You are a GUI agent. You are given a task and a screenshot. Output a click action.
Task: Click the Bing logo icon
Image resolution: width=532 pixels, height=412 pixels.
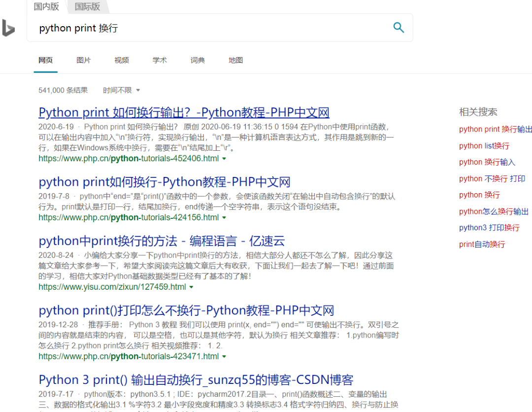click(x=8, y=28)
